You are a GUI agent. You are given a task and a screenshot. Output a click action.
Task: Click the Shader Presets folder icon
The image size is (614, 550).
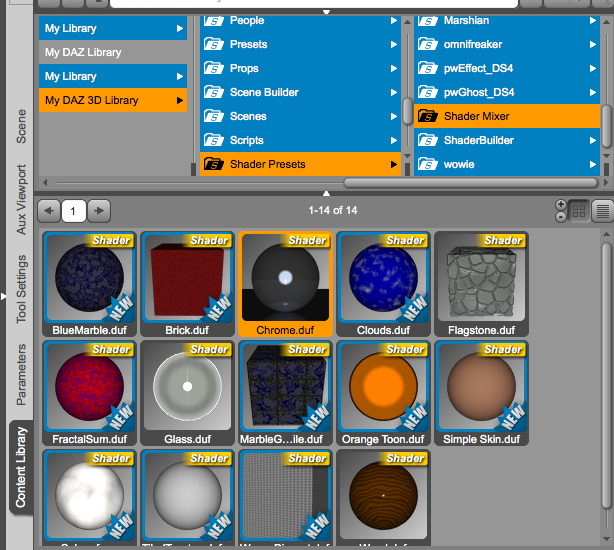(214, 164)
